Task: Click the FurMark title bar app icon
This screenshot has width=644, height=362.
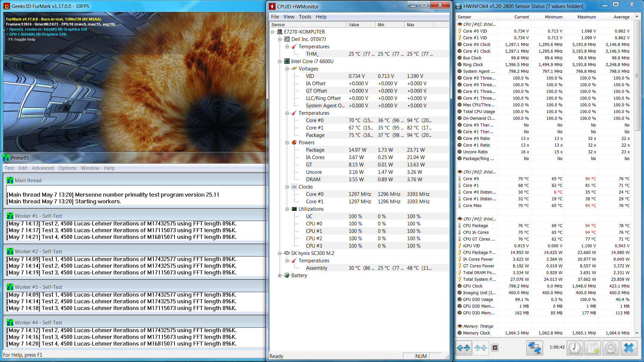Action: pos(6,6)
